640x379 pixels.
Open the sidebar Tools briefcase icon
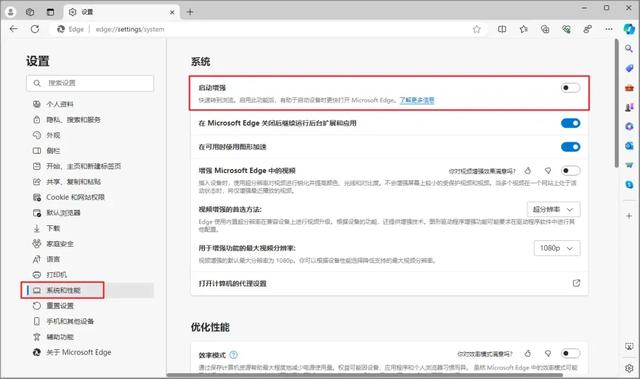click(x=629, y=88)
